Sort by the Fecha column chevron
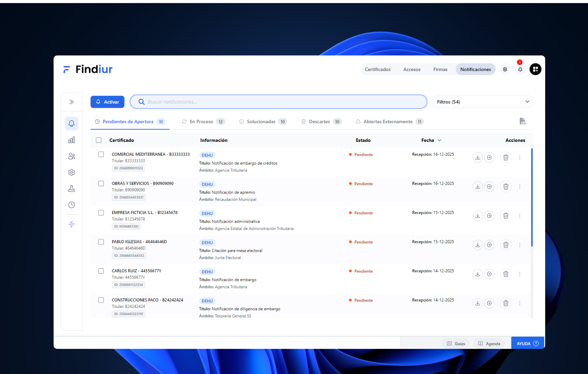The image size is (588, 374). click(439, 140)
